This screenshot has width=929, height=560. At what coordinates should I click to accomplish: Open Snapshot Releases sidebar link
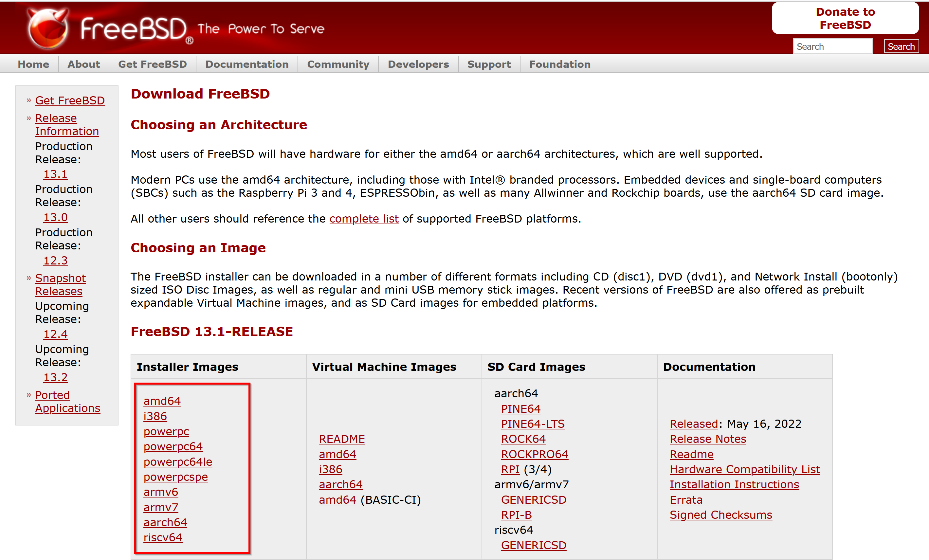pyautogui.click(x=60, y=284)
